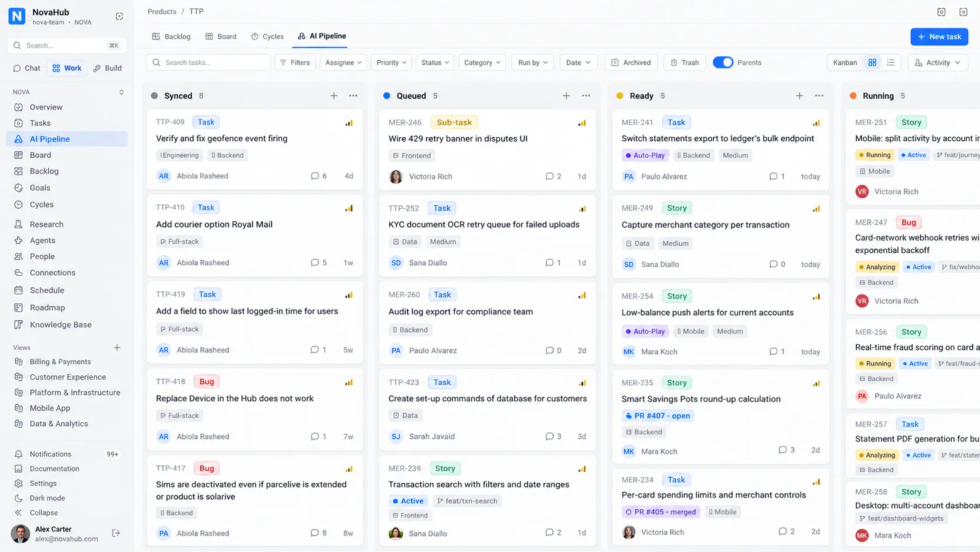Select the Chat mode tab
Viewport: 980px width, 552px height.
click(x=27, y=68)
